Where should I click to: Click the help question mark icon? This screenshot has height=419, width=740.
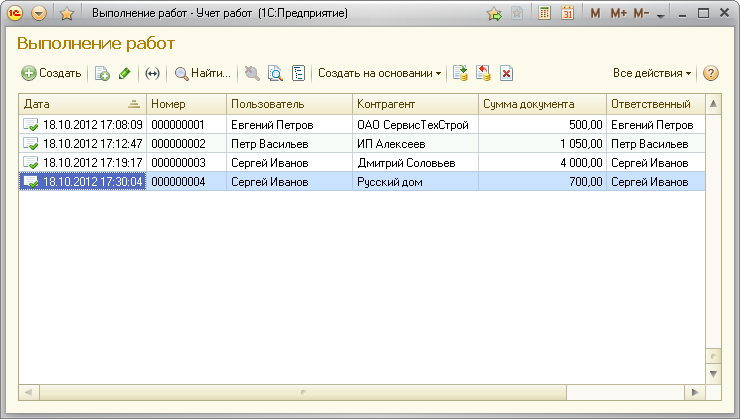(711, 73)
